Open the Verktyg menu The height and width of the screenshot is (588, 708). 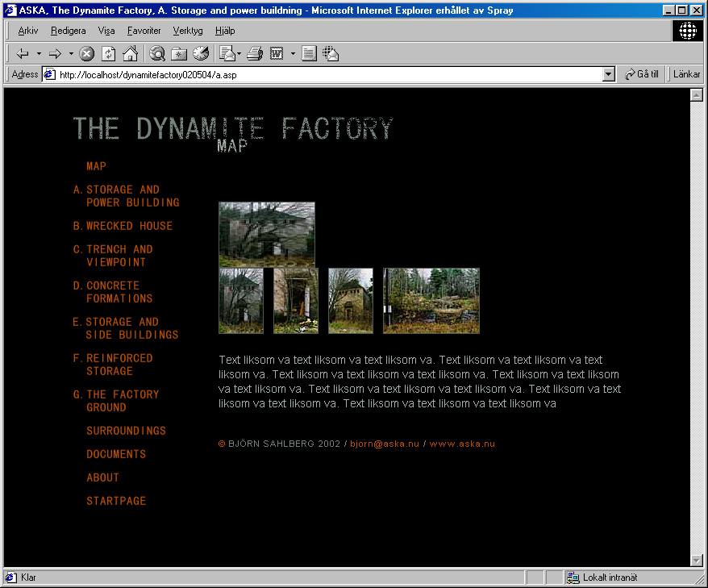[x=188, y=31]
